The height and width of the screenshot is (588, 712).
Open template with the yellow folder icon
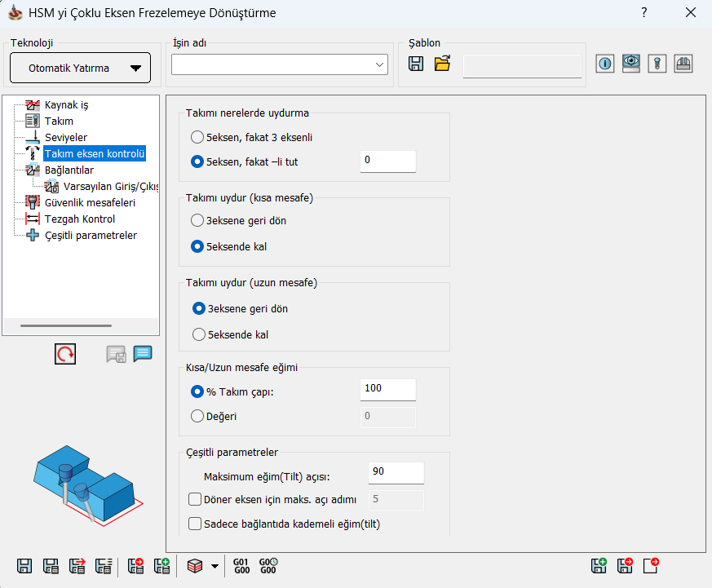pos(442,64)
